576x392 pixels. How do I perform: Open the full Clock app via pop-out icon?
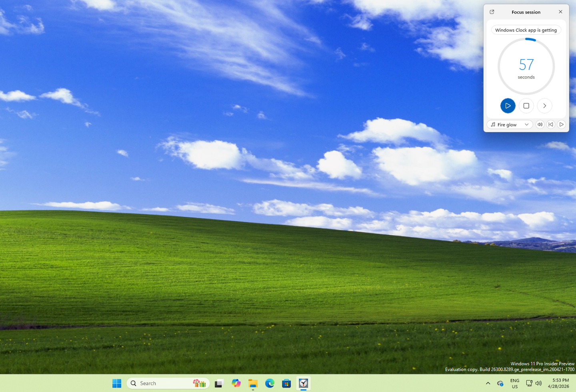[492, 12]
